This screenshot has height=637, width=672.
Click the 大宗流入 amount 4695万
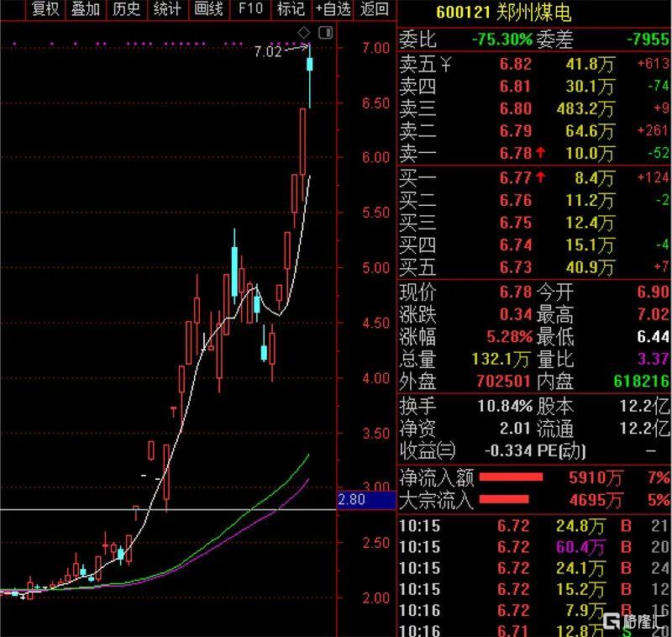pos(596,500)
